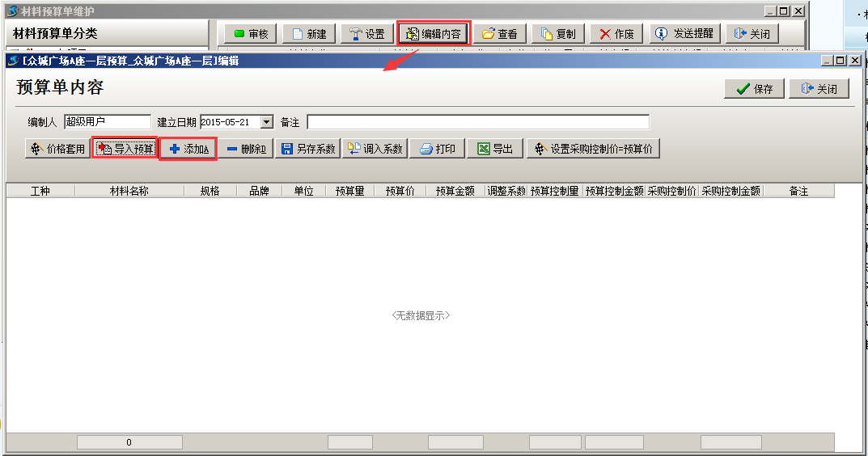Click 打印 to print the budget
This screenshot has height=456, width=868.
(x=438, y=149)
